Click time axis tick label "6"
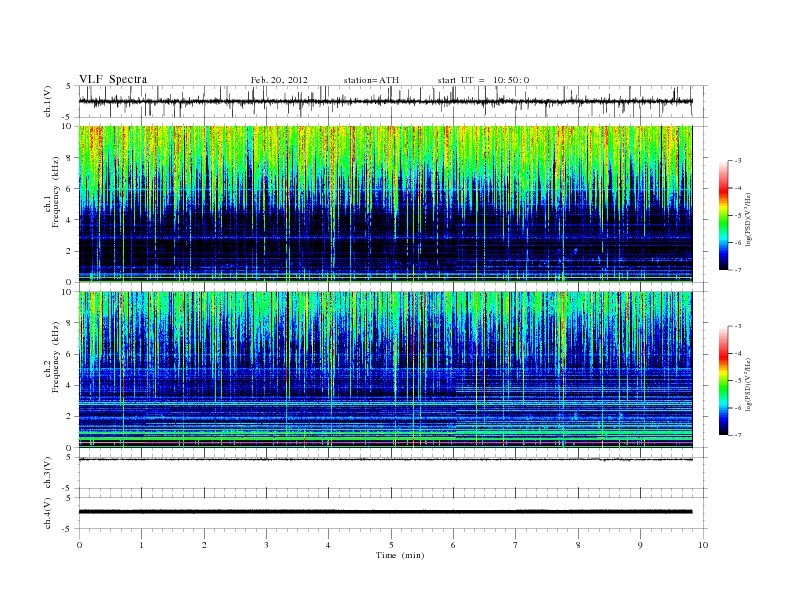Image resolution: width=792 pixels, height=612 pixels. [453, 545]
